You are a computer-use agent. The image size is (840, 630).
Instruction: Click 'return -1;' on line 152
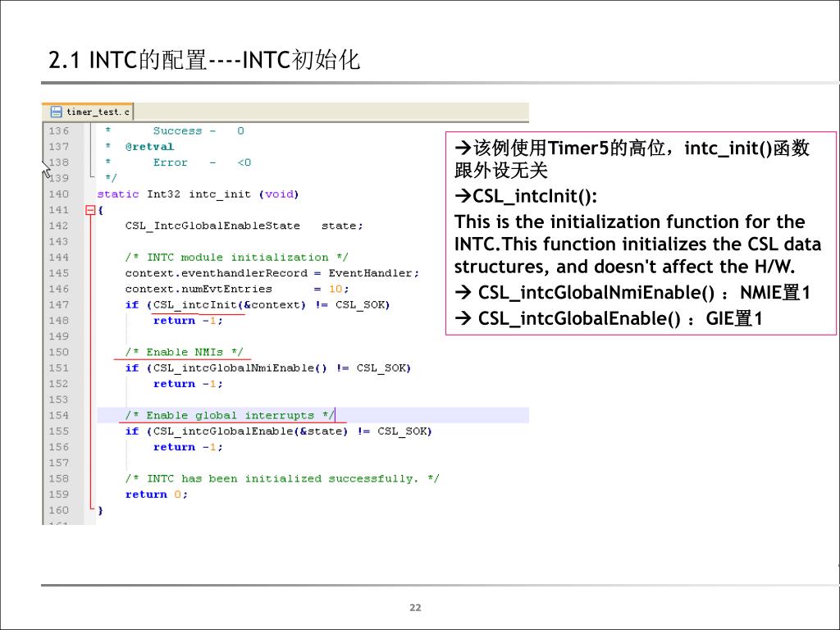coord(188,384)
